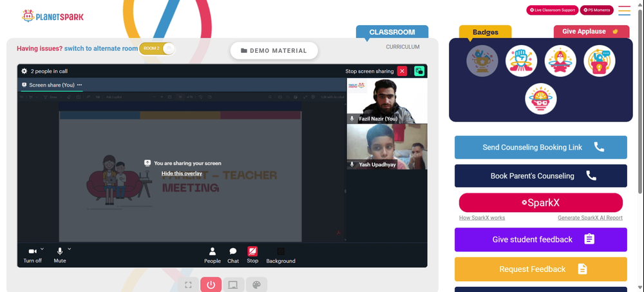Select the Badges tab
This screenshot has height=292, width=644.
click(485, 32)
